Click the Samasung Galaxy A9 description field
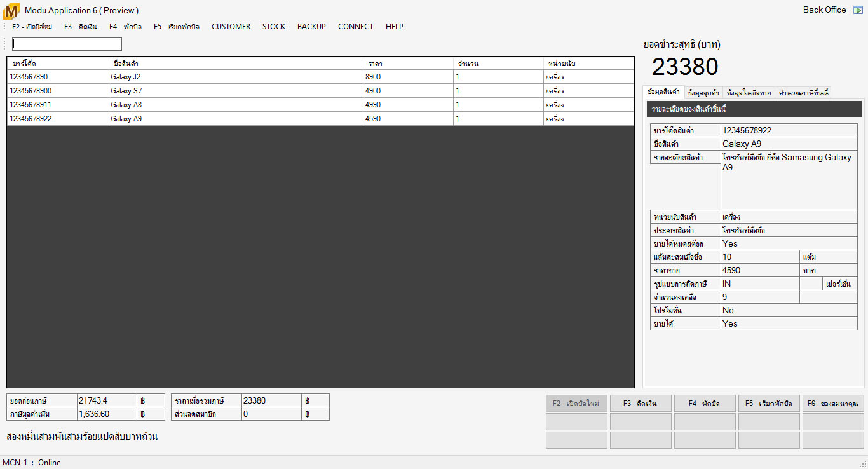The image size is (868, 469). [789, 180]
